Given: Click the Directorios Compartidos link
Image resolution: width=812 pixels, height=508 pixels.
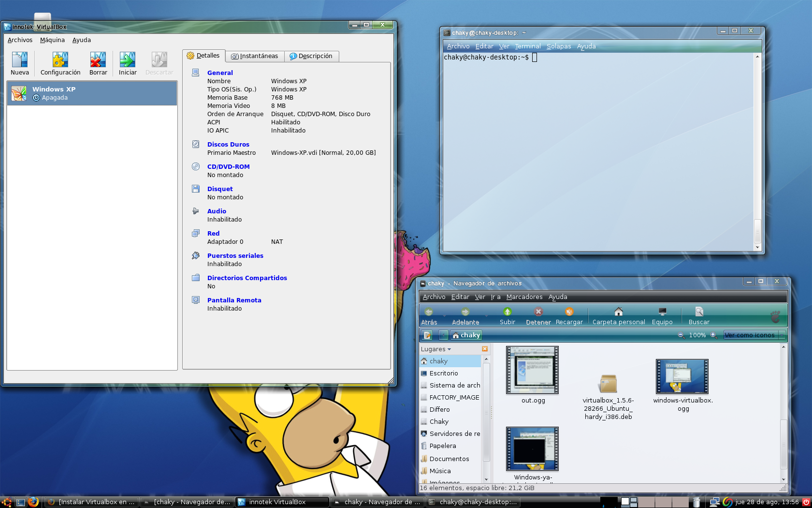Looking at the screenshot, I should 247,278.
